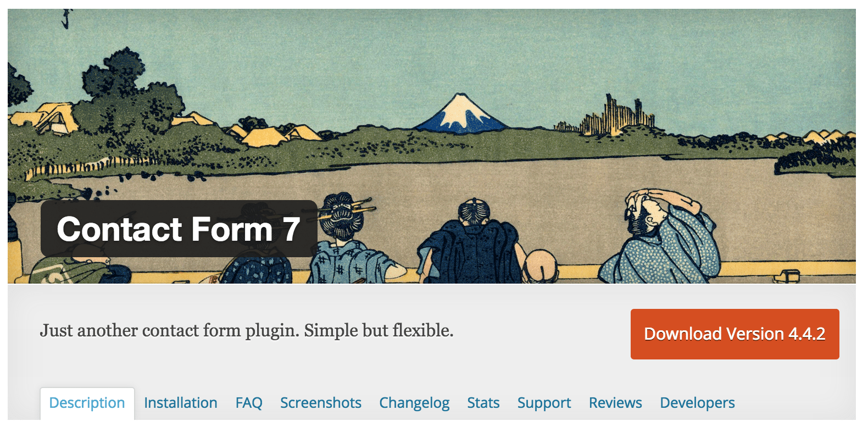Viewport: 868px width, 432px height.
Task: Go to the Support tab
Action: (544, 403)
